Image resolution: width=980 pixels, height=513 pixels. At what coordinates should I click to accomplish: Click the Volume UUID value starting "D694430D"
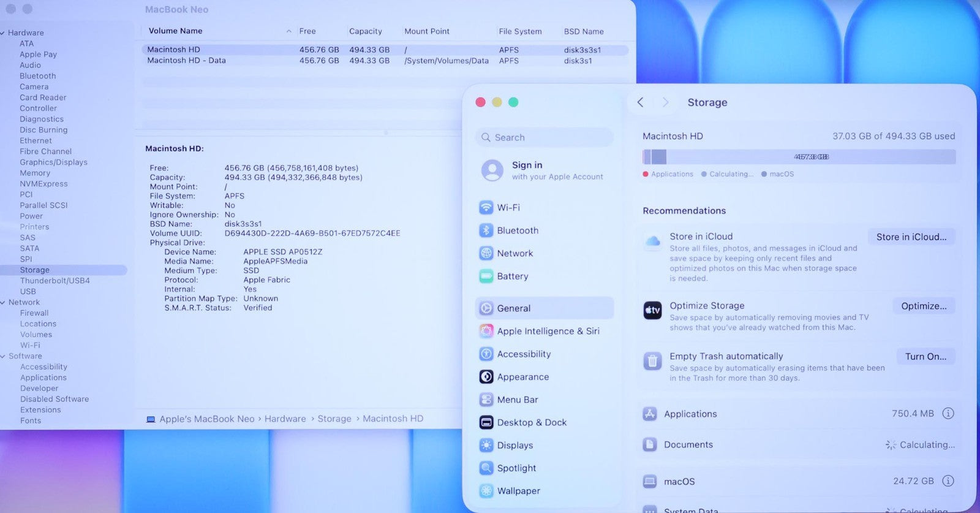(312, 234)
